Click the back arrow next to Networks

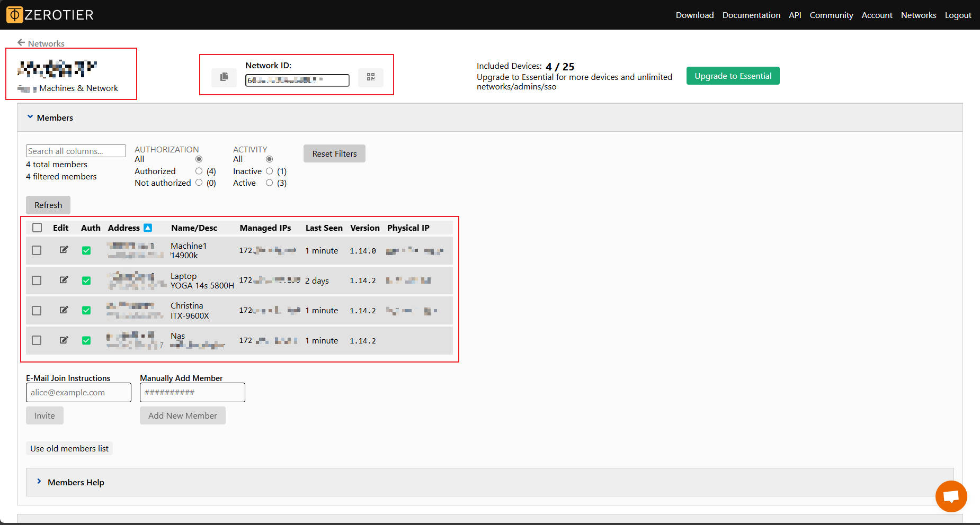[21, 42]
